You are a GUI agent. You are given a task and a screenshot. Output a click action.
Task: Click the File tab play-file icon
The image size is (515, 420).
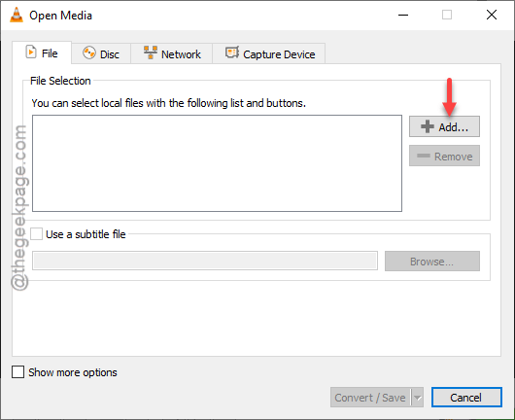(31, 52)
